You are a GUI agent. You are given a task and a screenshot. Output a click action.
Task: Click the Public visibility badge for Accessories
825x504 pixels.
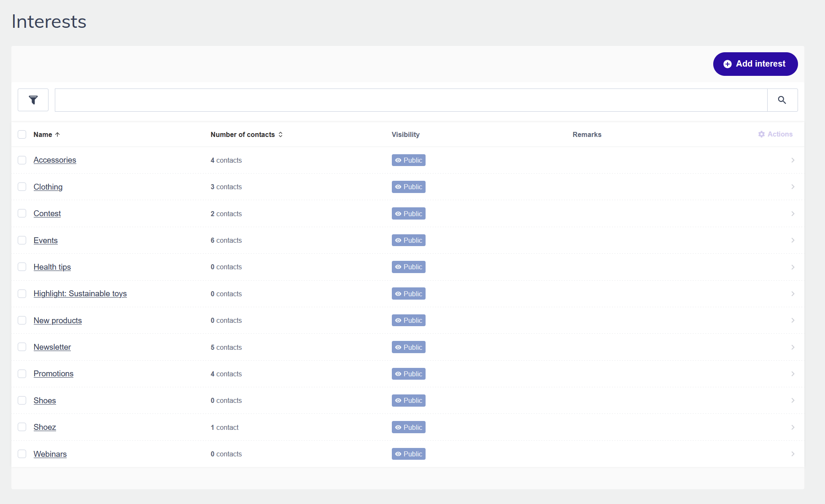coord(408,160)
